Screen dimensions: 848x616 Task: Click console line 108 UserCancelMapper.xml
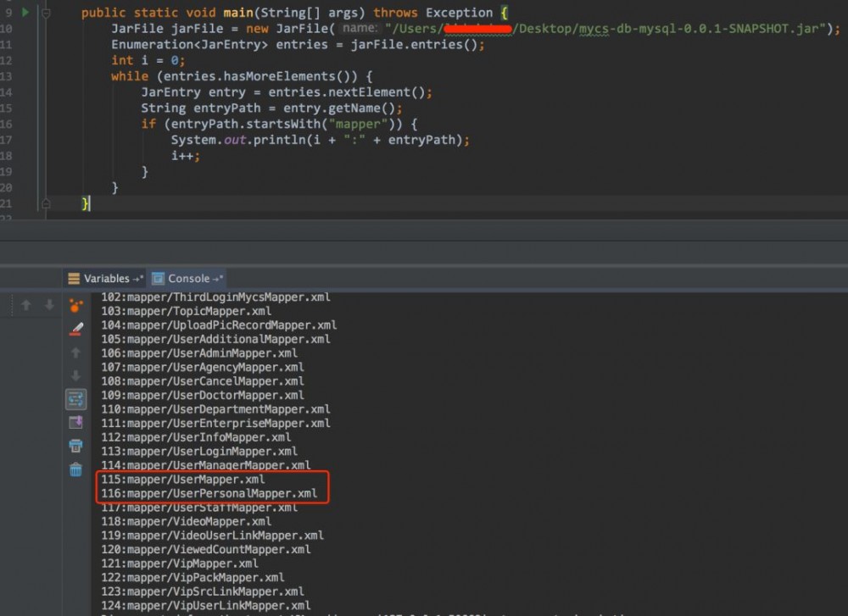203,381
